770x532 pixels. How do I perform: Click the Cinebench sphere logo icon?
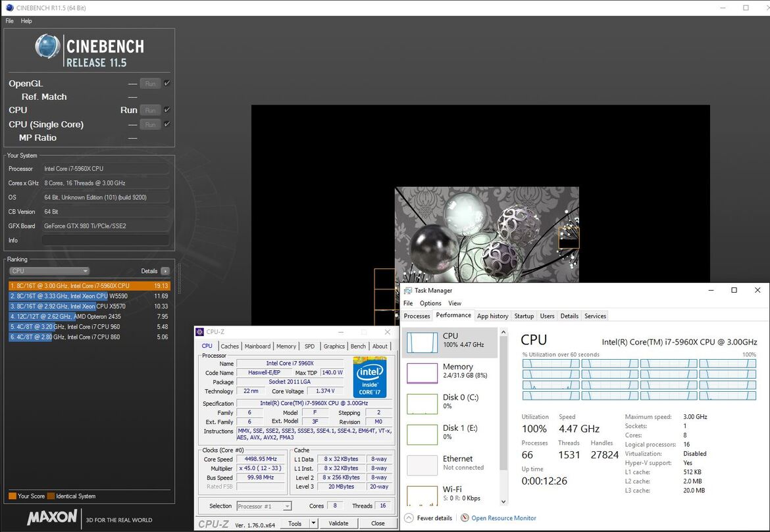(x=47, y=47)
